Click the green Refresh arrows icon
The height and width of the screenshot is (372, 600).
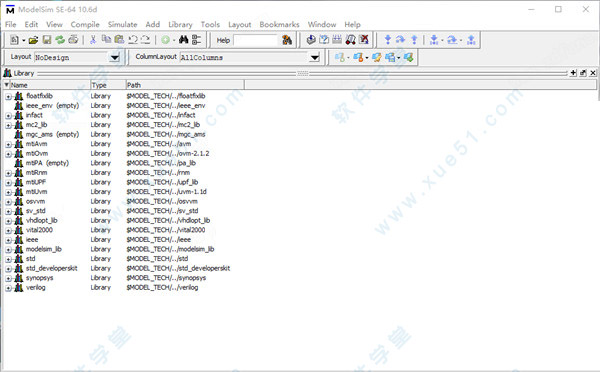point(60,39)
